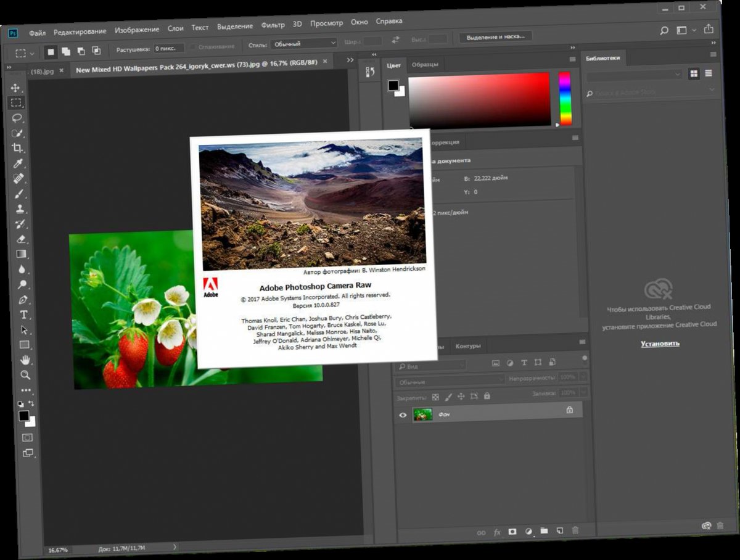Switch Libraries to grid view
Screen dimensions: 740x560
694,73
